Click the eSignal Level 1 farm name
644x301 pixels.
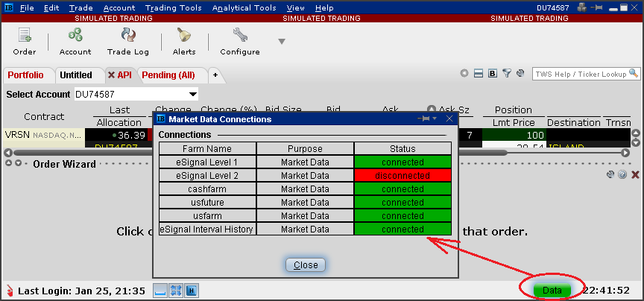tap(207, 162)
